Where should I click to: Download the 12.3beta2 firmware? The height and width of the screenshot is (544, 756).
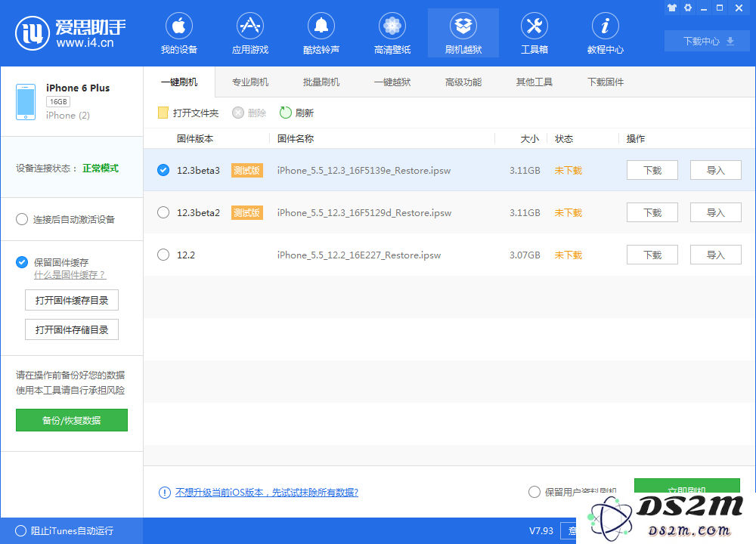[652, 212]
